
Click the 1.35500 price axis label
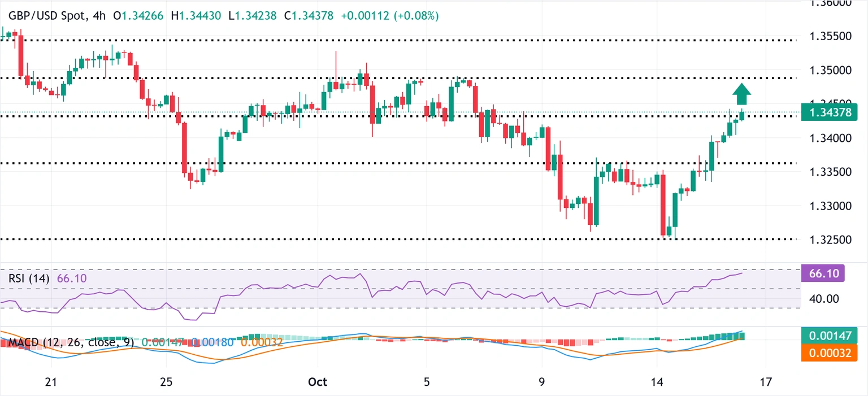coord(830,36)
